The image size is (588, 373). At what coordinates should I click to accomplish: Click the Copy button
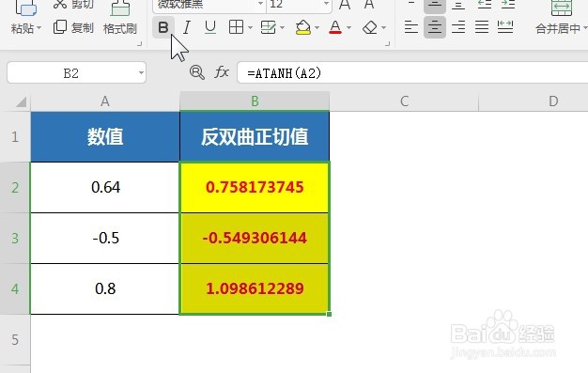(x=73, y=27)
